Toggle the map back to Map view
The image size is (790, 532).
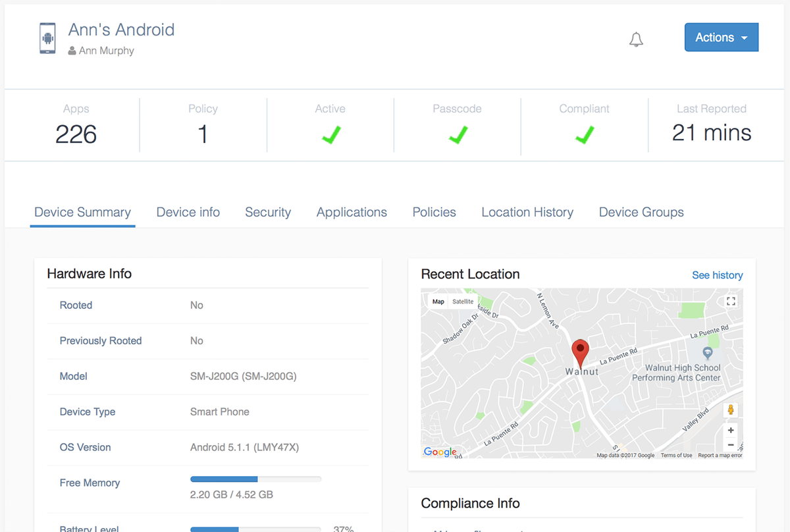click(x=438, y=301)
